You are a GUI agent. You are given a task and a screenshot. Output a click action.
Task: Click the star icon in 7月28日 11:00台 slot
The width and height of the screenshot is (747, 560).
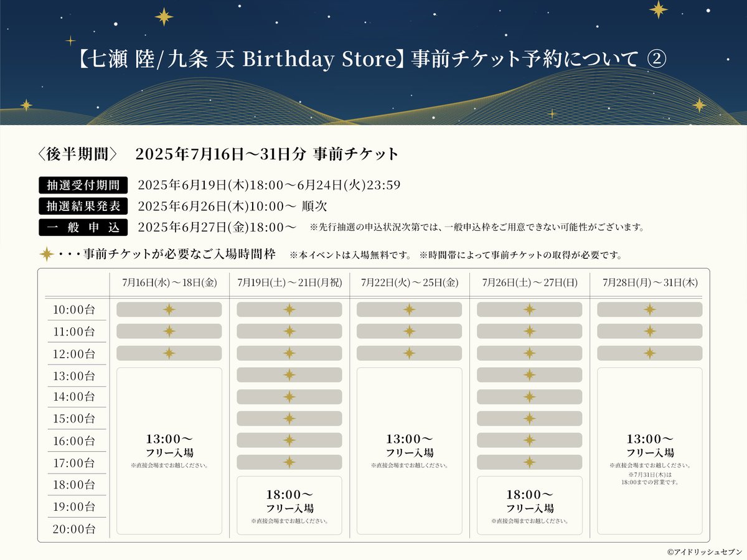[650, 331]
